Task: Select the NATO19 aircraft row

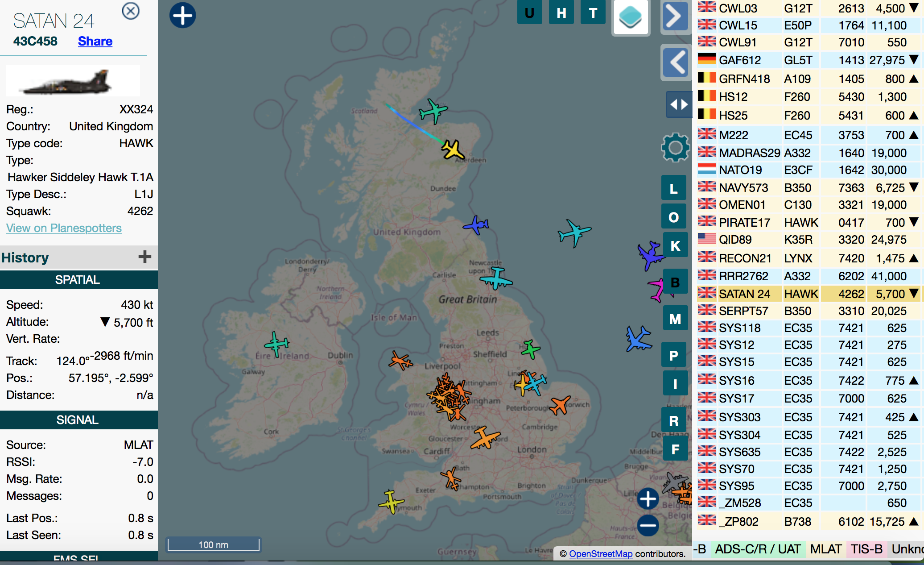Action: (x=808, y=170)
